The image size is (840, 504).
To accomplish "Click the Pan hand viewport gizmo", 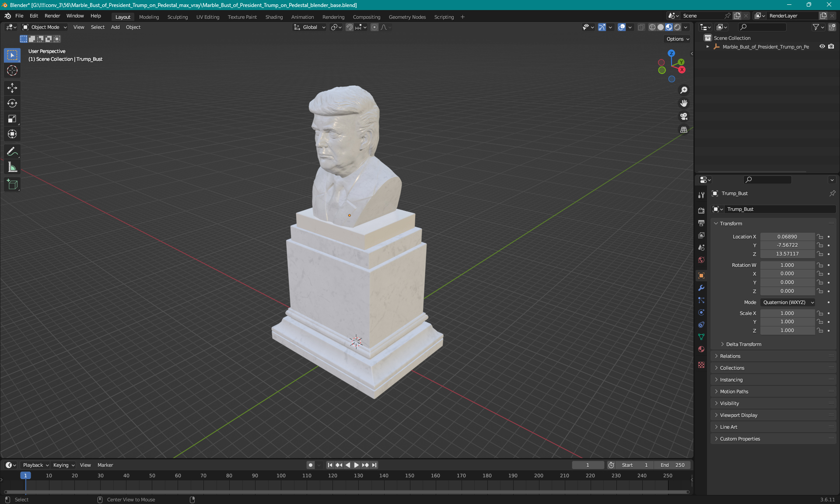I will point(684,103).
